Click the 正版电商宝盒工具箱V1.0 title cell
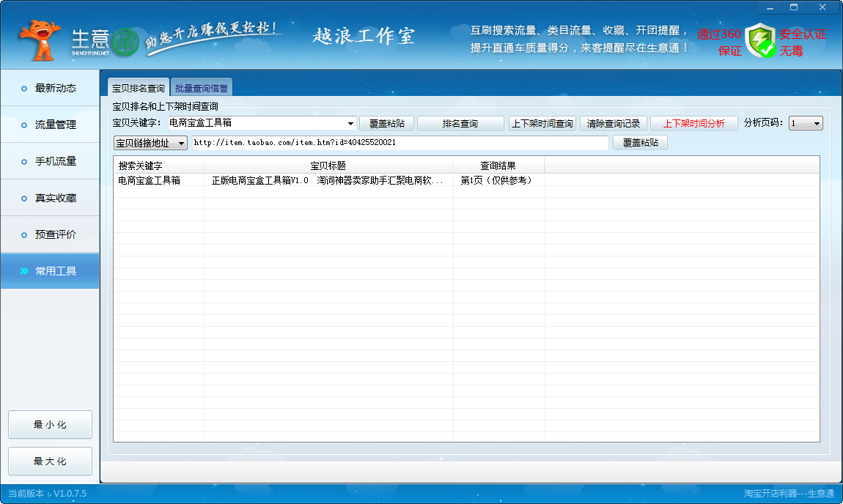 [x=328, y=180]
